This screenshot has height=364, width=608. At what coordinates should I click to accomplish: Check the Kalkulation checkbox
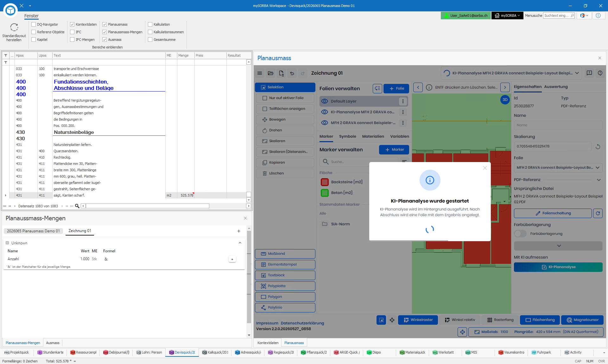pos(150,24)
